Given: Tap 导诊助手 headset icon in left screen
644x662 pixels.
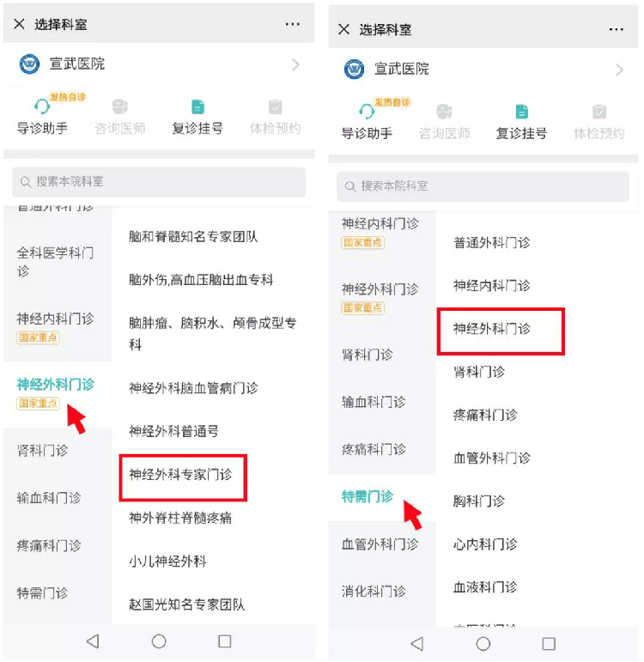Looking at the screenshot, I should pyautogui.click(x=42, y=106).
